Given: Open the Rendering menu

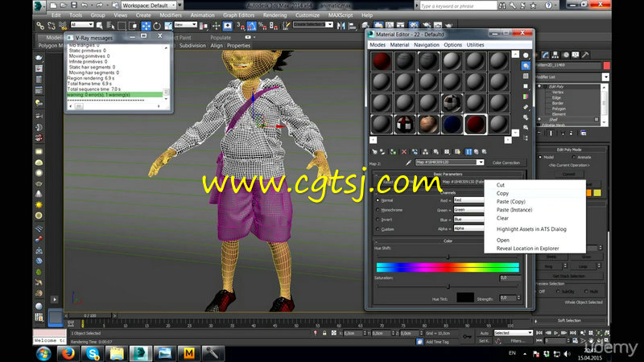Looking at the screenshot, I should 275,15.
